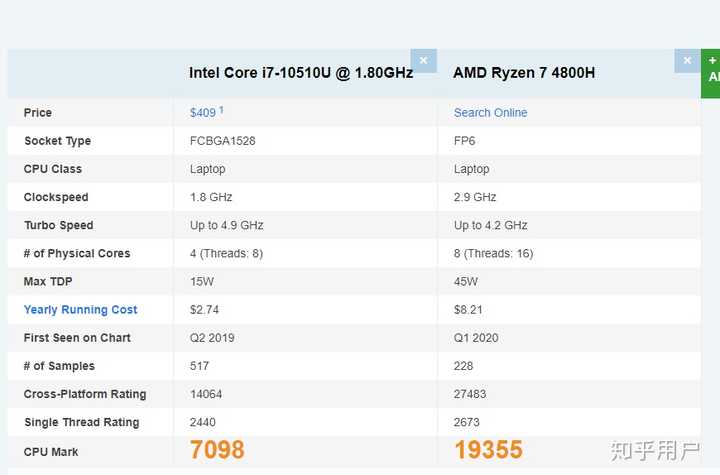Select the 15W Max TDP value
This screenshot has width=720, height=475.
(202, 282)
